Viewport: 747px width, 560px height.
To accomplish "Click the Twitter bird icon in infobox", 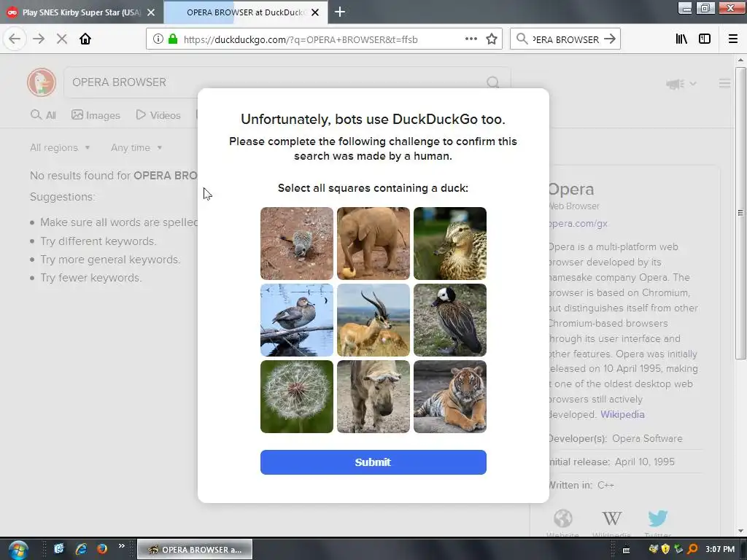I will (657, 518).
